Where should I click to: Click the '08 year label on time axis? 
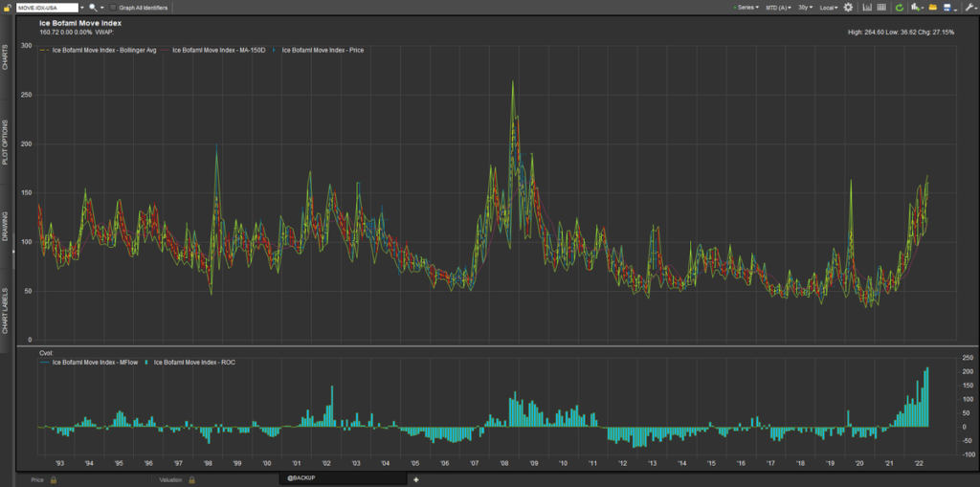pos(503,463)
